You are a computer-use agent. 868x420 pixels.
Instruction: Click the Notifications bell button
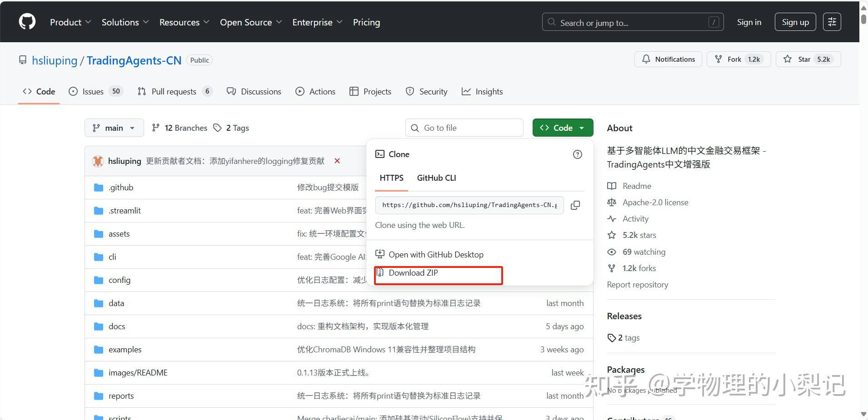668,59
